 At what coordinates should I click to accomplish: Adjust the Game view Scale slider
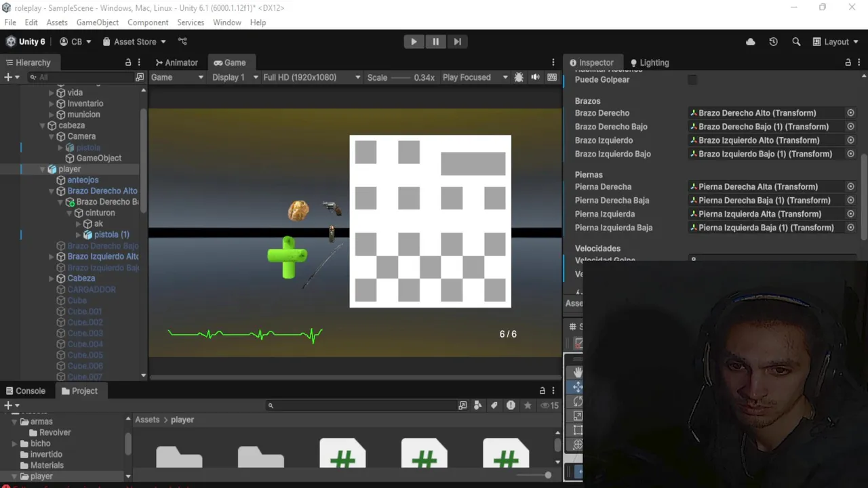(x=401, y=77)
